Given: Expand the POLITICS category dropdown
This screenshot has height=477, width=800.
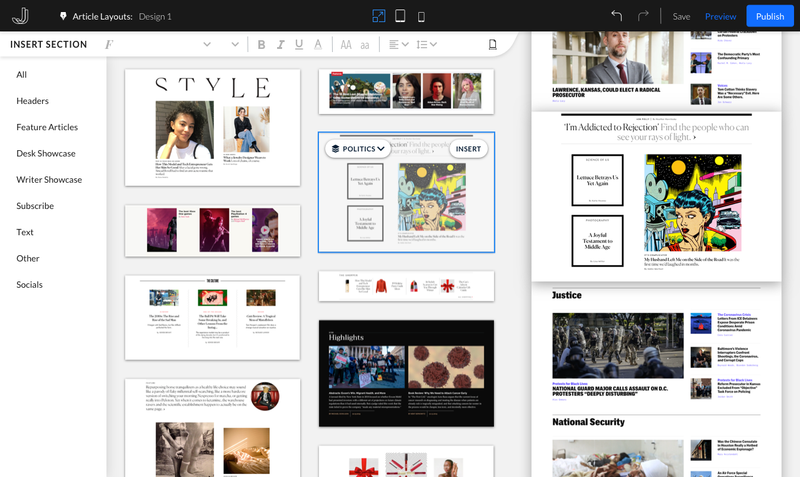Looking at the screenshot, I should pyautogui.click(x=358, y=148).
